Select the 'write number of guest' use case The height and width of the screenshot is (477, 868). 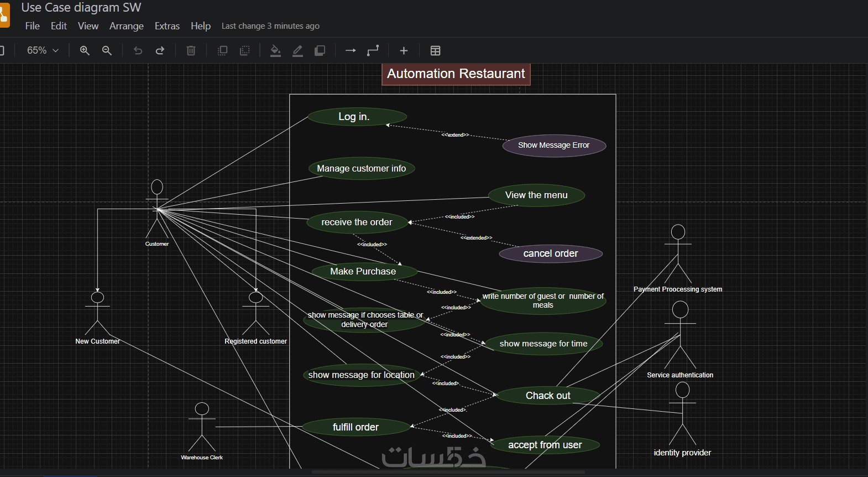point(543,300)
